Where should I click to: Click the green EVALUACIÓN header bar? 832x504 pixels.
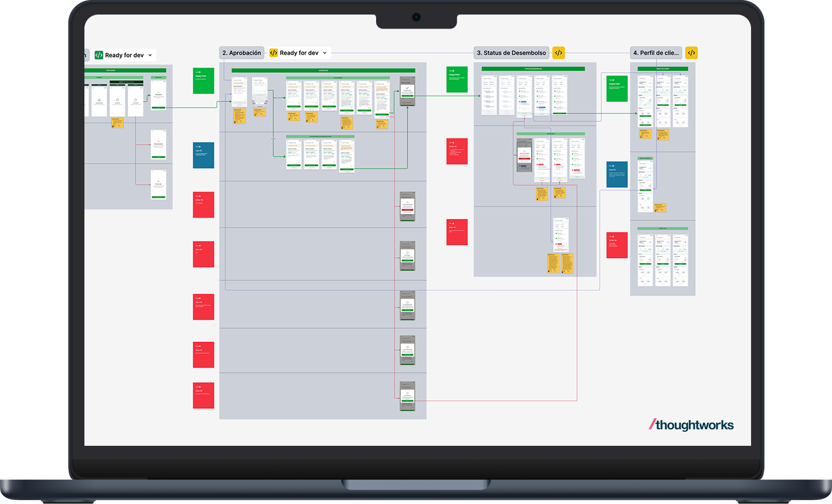[125, 70]
